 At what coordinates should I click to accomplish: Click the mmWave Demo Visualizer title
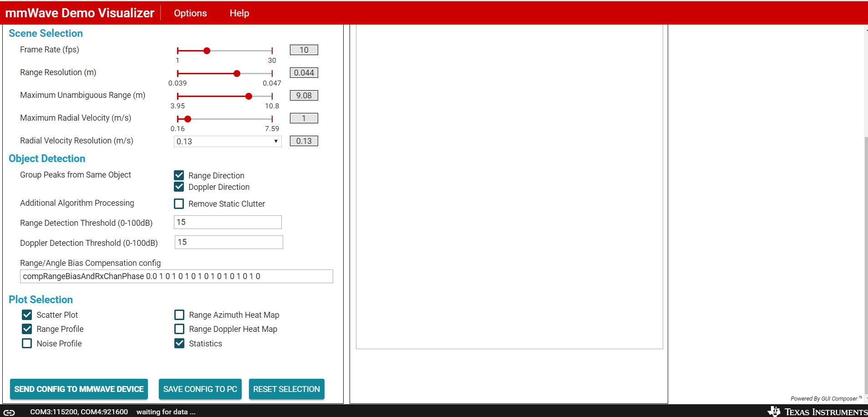click(x=80, y=13)
